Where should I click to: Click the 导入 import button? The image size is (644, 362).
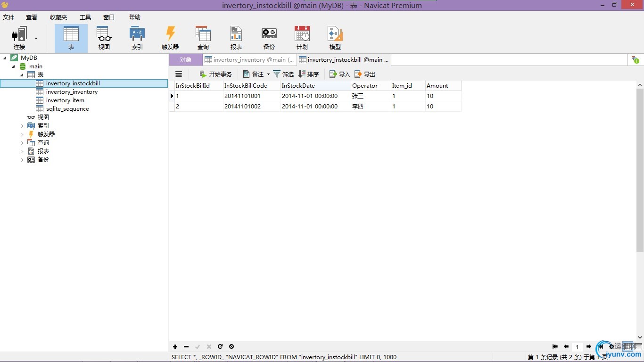pos(340,74)
